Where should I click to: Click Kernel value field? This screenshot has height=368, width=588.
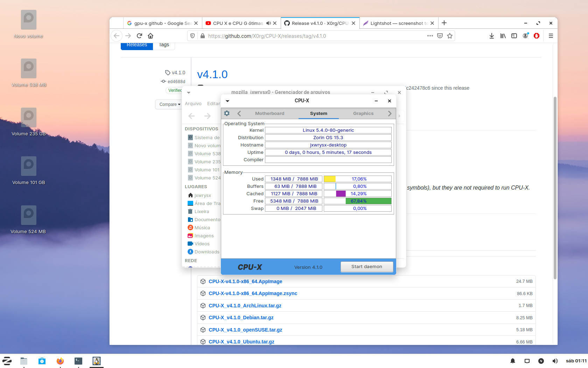pos(328,130)
